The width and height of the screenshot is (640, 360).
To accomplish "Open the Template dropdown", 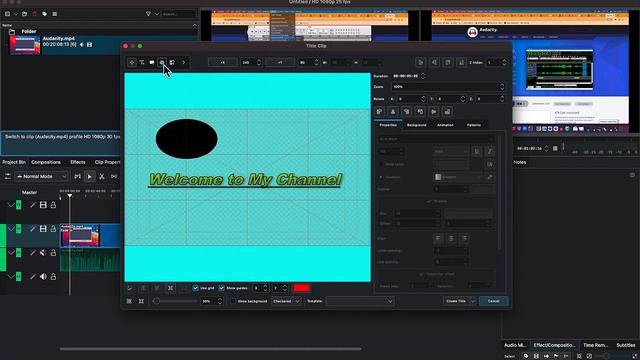I will pyautogui.click(x=360, y=301).
